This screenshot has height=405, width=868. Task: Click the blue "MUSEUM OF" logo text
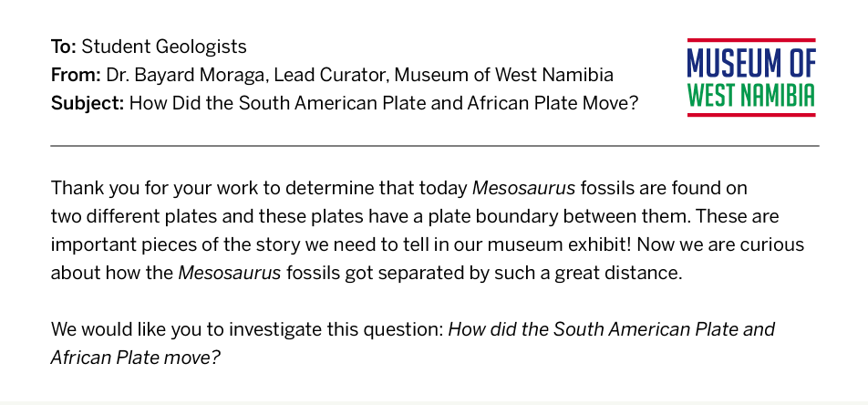(x=751, y=62)
